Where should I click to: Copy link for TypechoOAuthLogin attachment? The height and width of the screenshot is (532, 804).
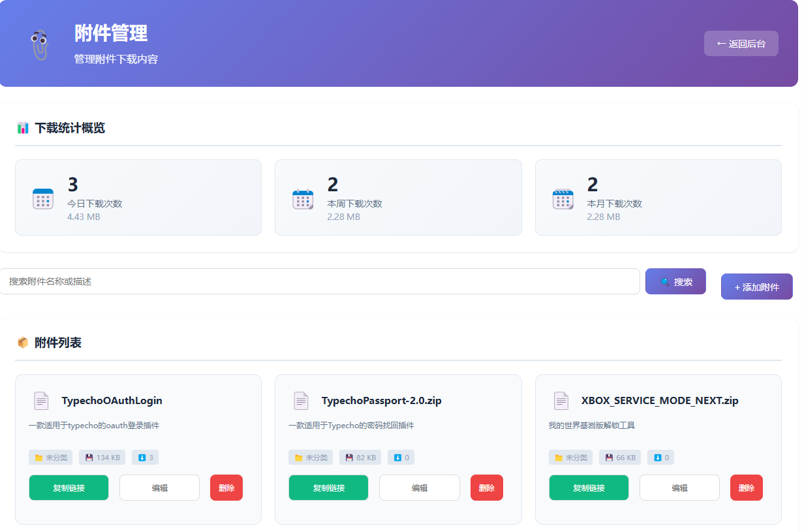point(69,488)
